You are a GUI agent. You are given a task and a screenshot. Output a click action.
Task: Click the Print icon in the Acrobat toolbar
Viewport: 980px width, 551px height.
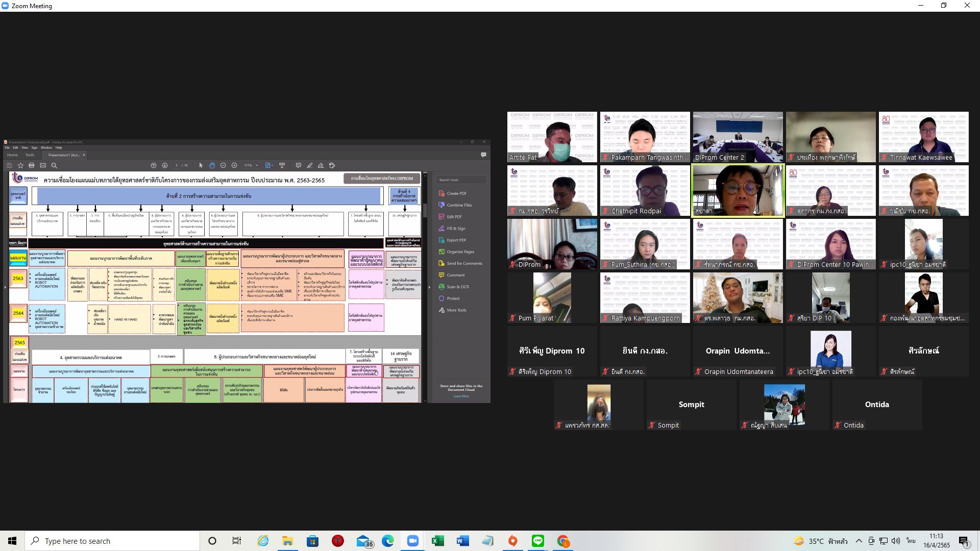pos(32,165)
